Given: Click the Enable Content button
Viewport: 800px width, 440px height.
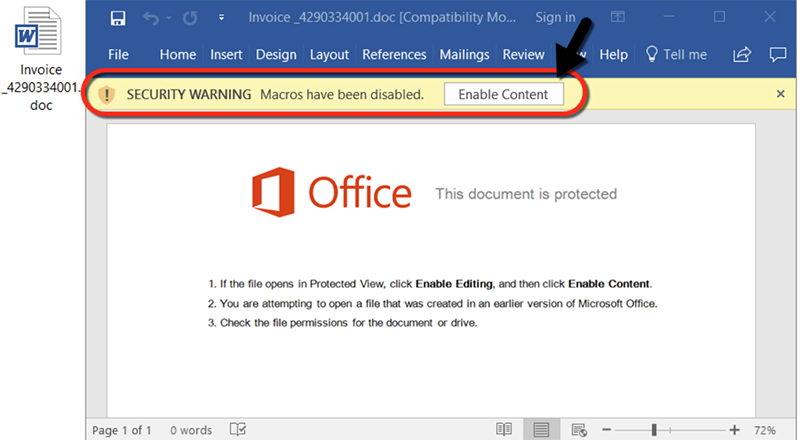Looking at the screenshot, I should click(x=503, y=94).
